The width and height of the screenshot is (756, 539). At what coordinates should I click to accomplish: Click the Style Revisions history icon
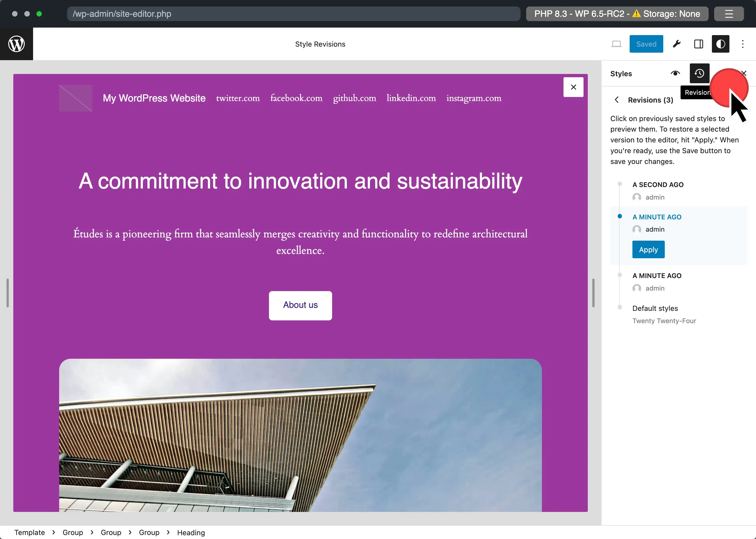[699, 73]
